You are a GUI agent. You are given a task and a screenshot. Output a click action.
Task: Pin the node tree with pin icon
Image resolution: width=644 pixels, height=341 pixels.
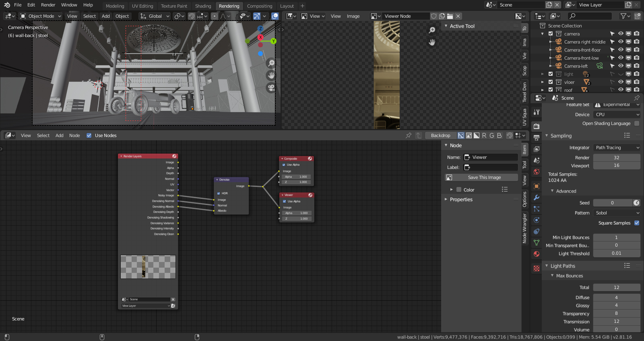(409, 135)
